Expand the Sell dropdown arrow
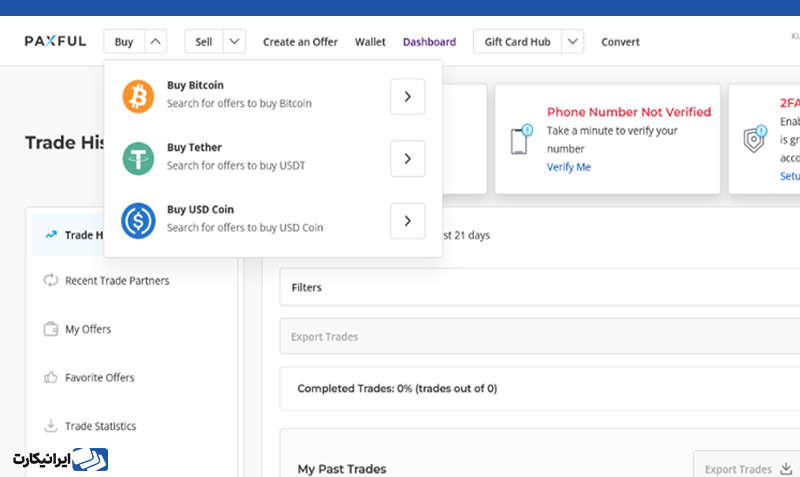This screenshot has width=800, height=477. (234, 41)
